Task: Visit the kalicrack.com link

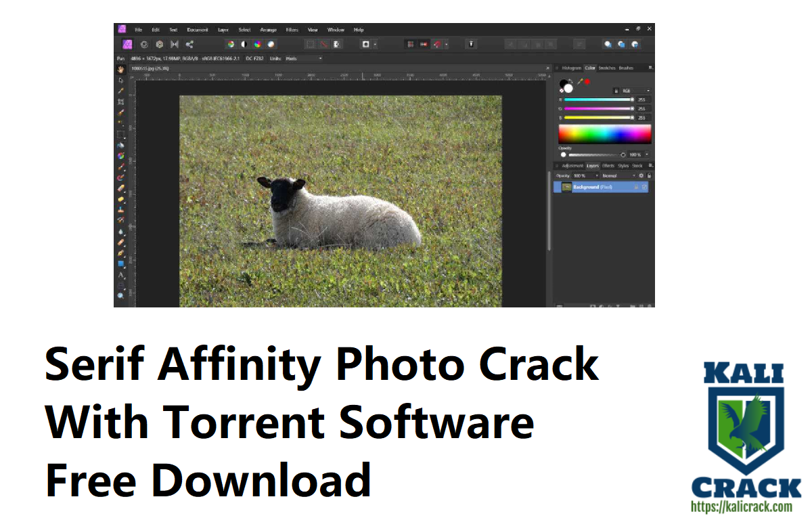Action: click(x=741, y=506)
